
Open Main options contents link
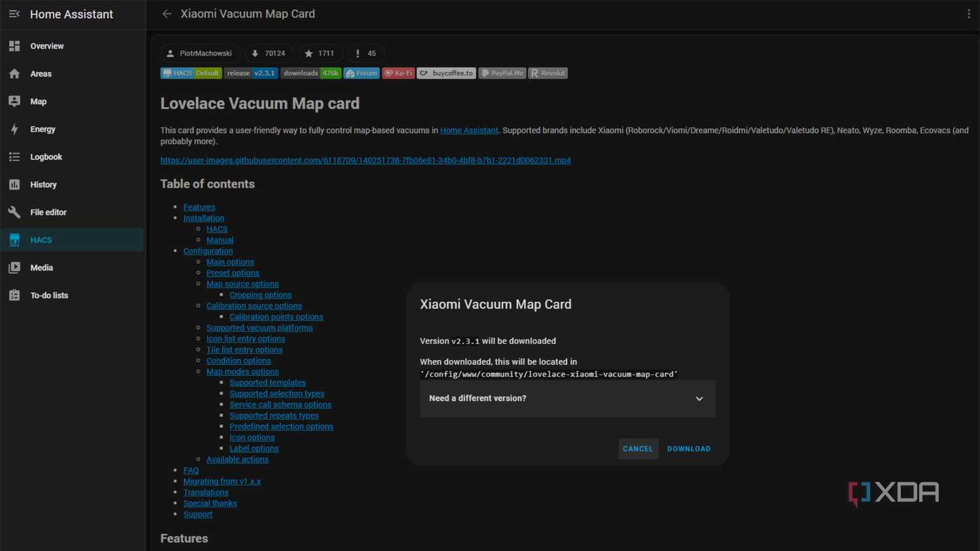230,262
